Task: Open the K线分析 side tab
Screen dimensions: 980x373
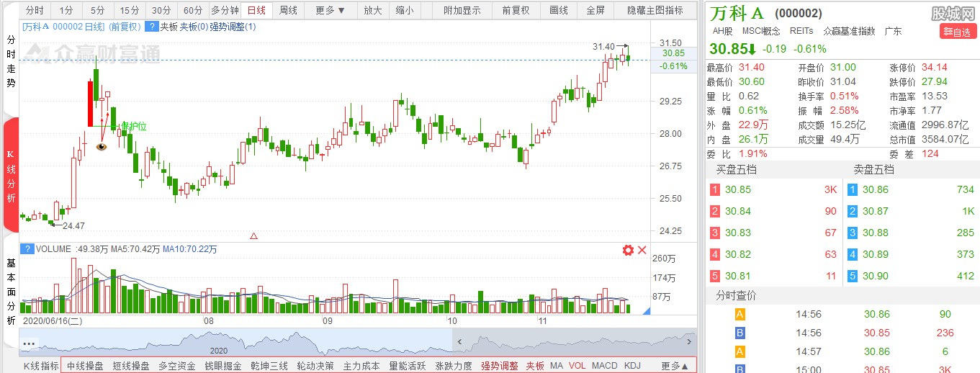Action: 11,175
